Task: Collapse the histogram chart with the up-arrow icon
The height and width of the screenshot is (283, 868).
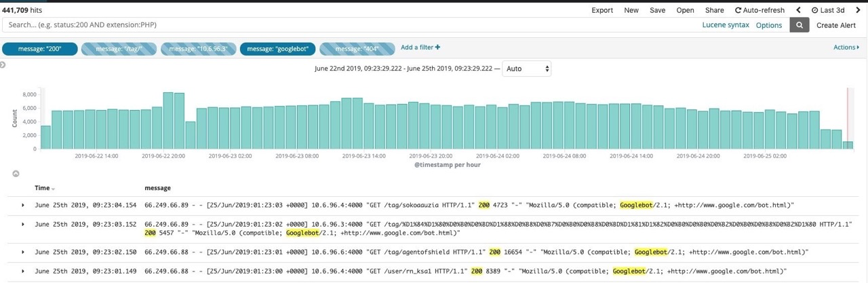Action: click(x=16, y=174)
